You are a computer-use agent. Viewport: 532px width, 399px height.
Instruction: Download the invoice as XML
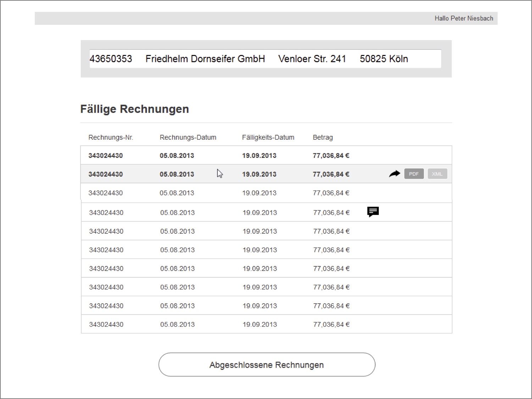[437, 174]
